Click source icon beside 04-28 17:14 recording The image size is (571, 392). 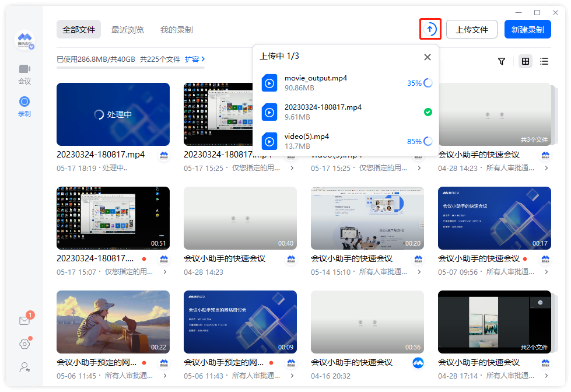coord(545,363)
